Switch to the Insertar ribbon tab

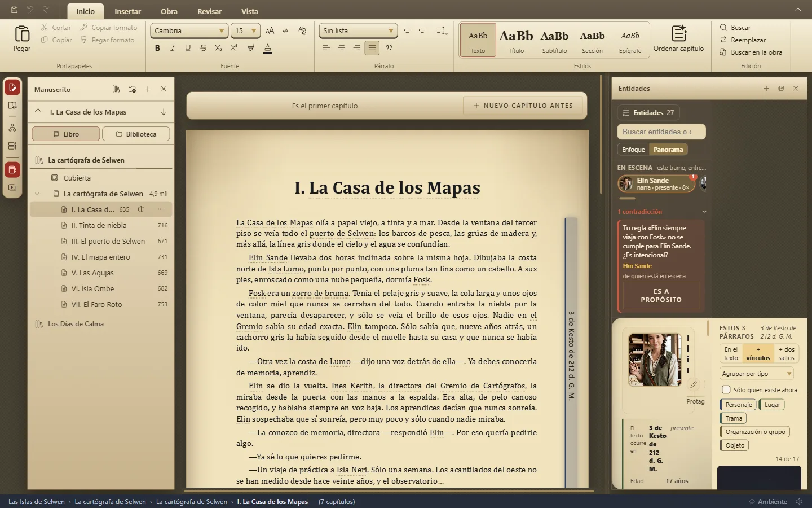pyautogui.click(x=128, y=11)
